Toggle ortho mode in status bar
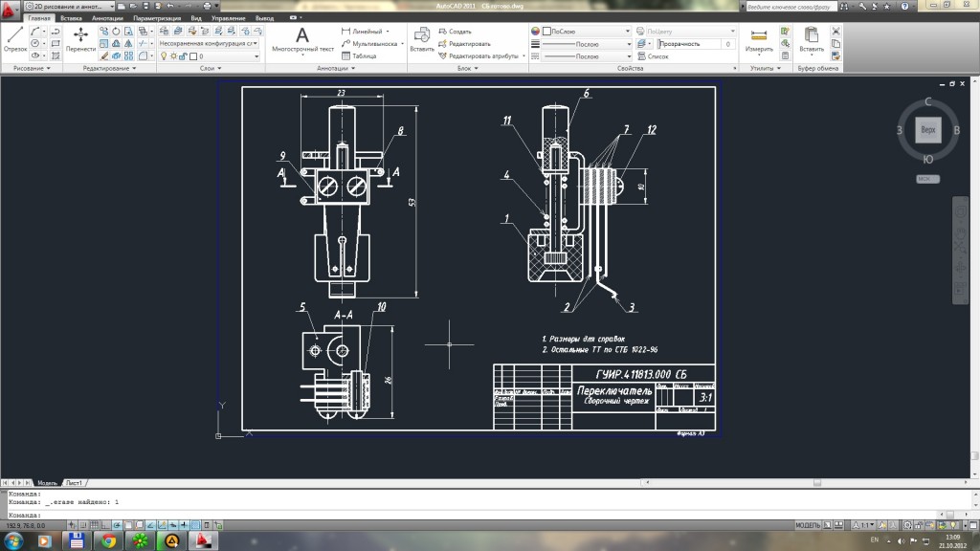The height and width of the screenshot is (551, 980). [105, 525]
